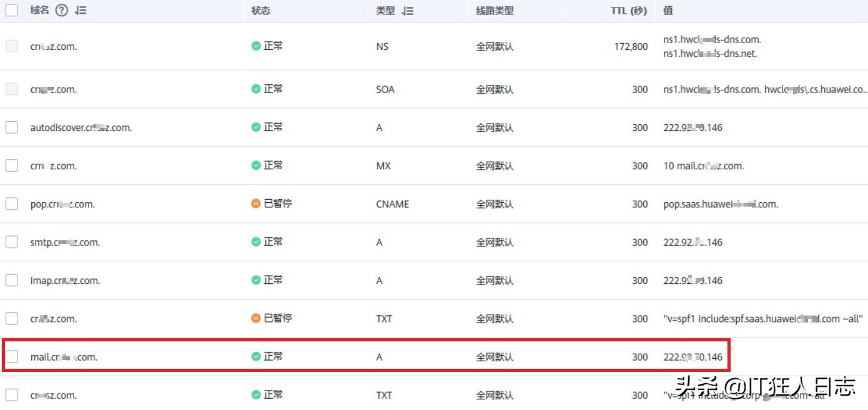Click the TTL (秒) column header
Screen dimensions: 868x410
coord(629,11)
